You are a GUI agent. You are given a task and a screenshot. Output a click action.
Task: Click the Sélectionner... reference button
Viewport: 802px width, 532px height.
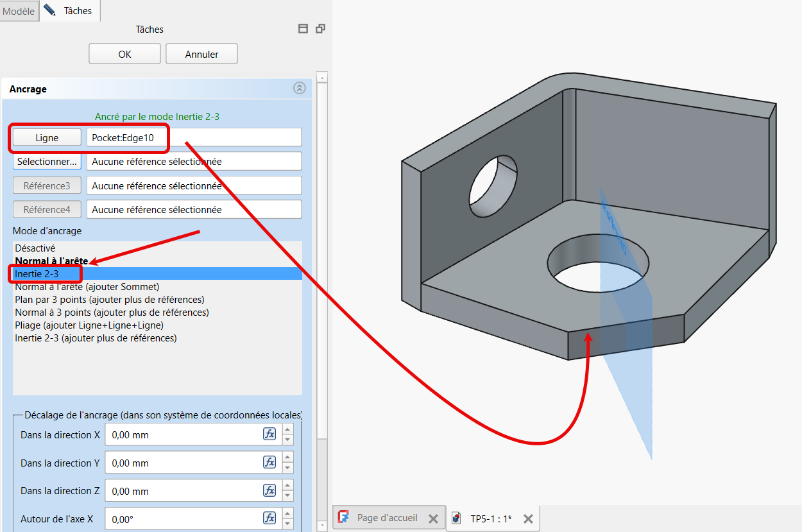coord(47,162)
